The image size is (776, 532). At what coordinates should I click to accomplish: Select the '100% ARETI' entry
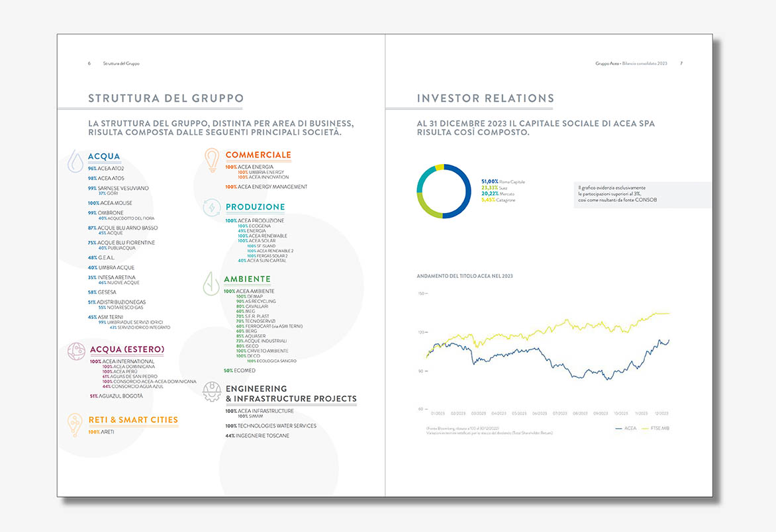[x=101, y=432]
